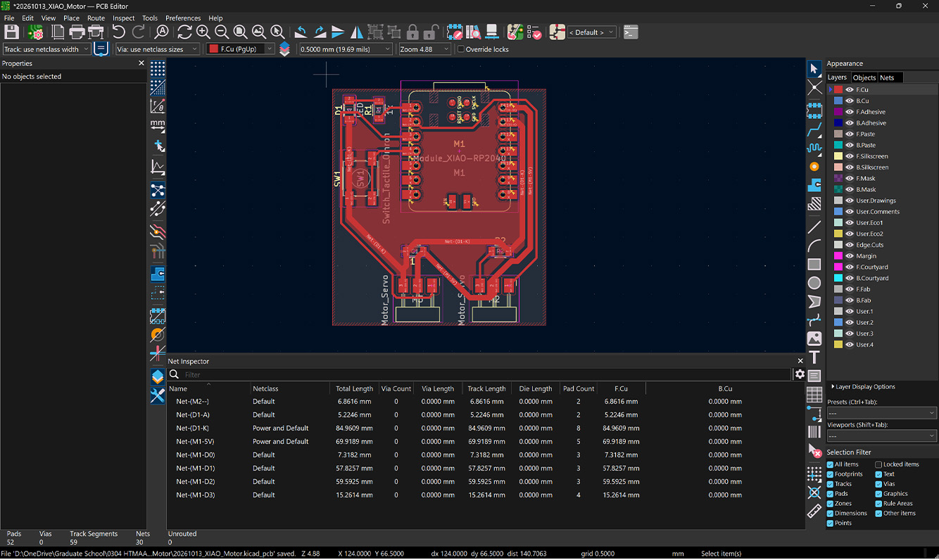Open the Inspect menu
939x560 pixels.
[x=123, y=18]
